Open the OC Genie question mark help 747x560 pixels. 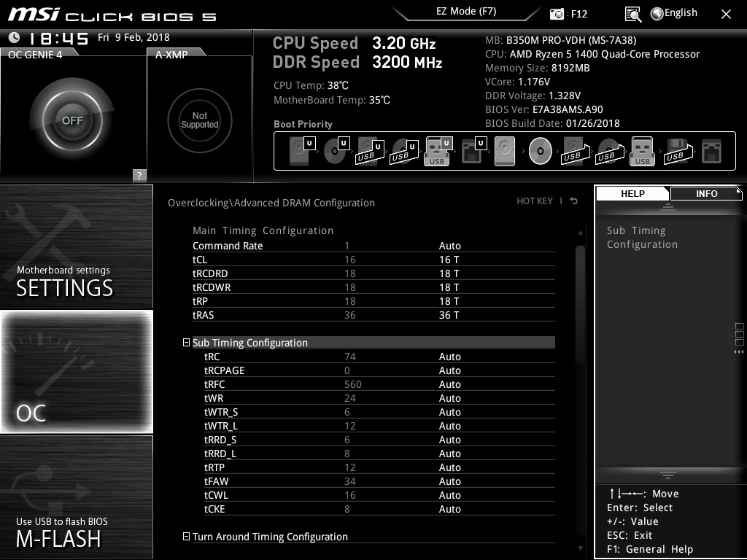[139, 175]
